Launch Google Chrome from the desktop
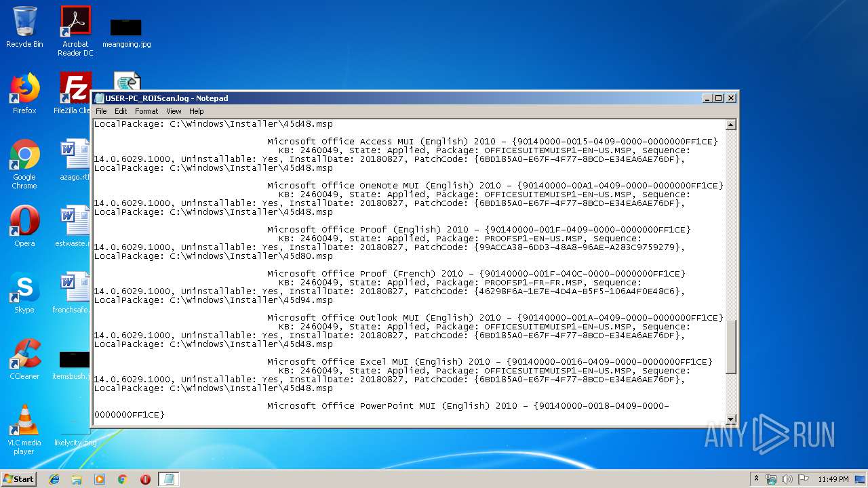This screenshot has height=488, width=868. point(24,164)
